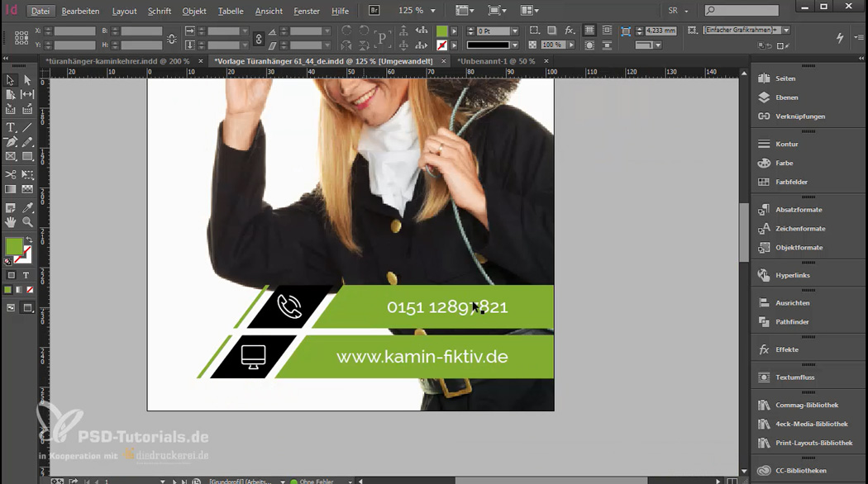Select the Selection tool arrow
Screen dimensions: 868x484
click(10, 81)
